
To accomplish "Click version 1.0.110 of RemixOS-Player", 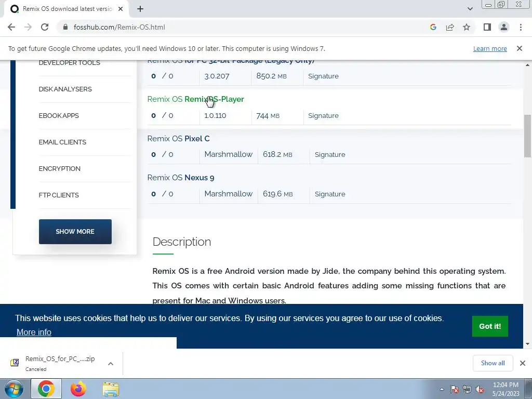I will (x=215, y=116).
